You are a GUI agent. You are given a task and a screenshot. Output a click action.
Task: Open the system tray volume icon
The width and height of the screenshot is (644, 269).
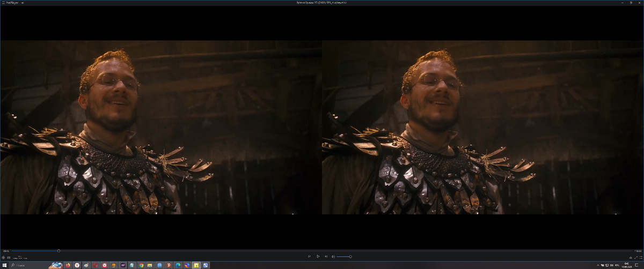(611, 265)
